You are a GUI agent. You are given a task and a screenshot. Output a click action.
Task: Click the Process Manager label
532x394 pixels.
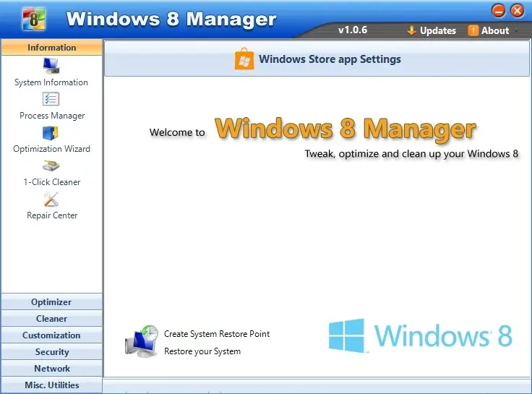point(52,116)
